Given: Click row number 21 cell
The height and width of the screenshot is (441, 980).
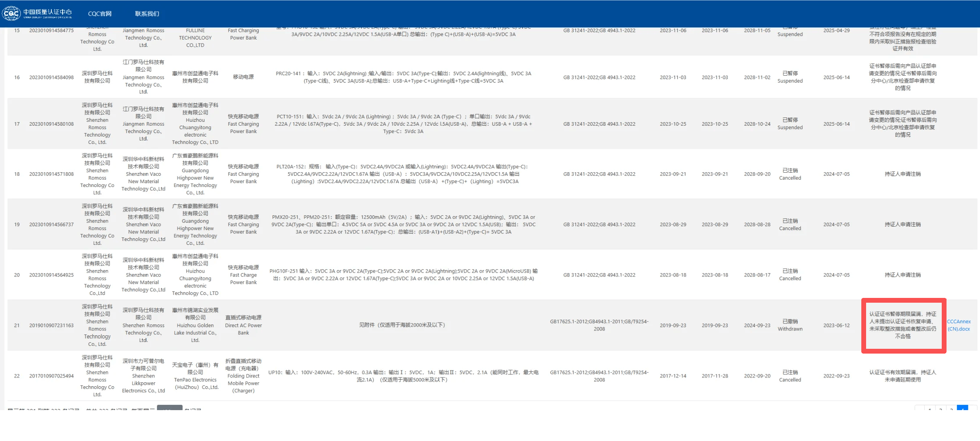Looking at the screenshot, I should click(x=17, y=325).
